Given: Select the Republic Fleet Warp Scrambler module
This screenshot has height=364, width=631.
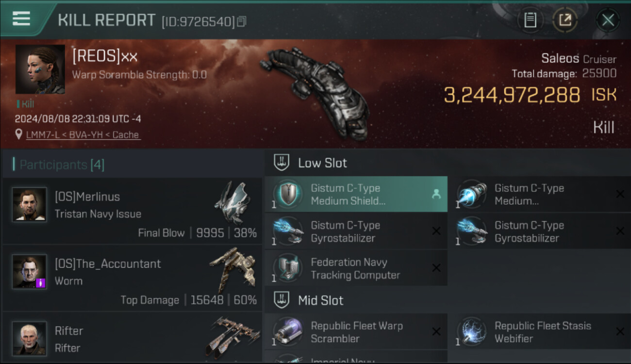Looking at the screenshot, I should (356, 332).
